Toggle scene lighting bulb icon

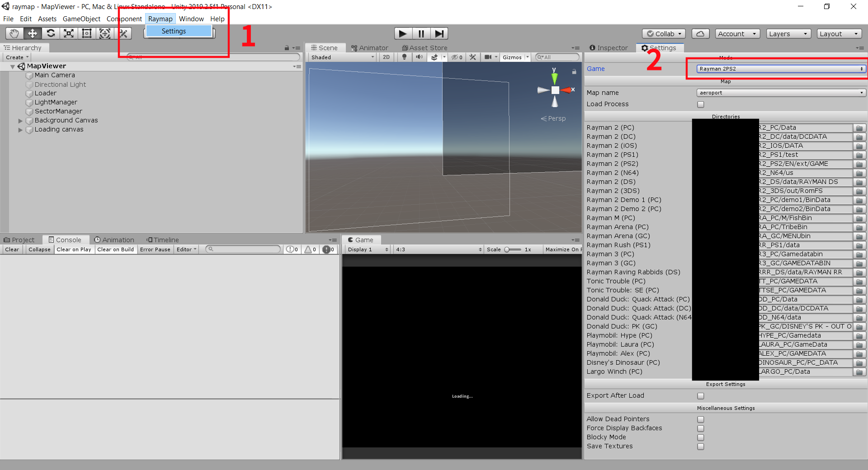tap(405, 57)
